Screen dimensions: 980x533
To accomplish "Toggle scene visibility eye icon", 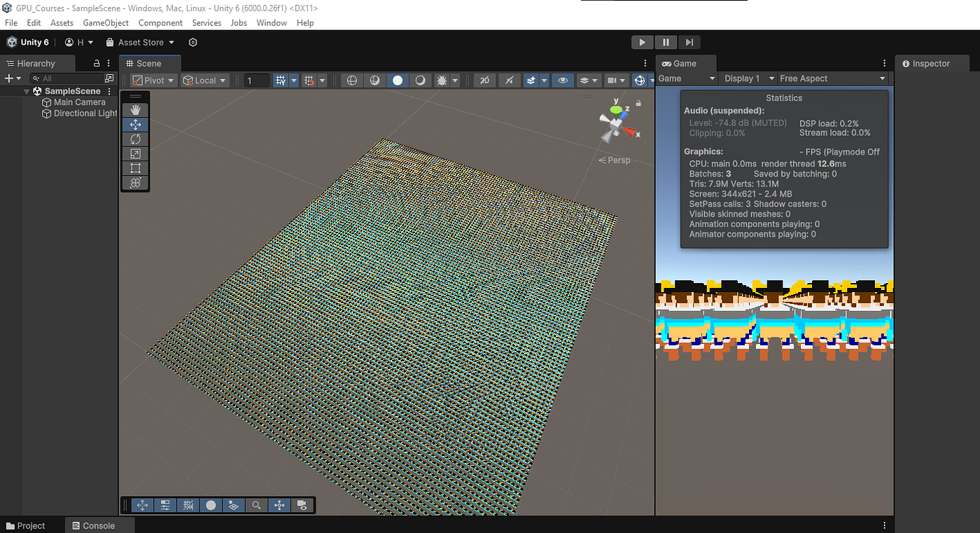I will click(562, 81).
